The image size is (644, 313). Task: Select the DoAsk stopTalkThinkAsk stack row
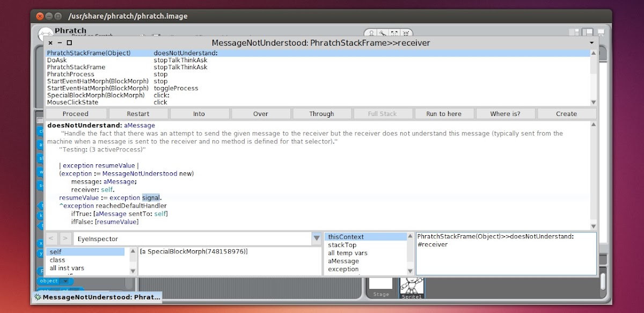click(x=318, y=60)
